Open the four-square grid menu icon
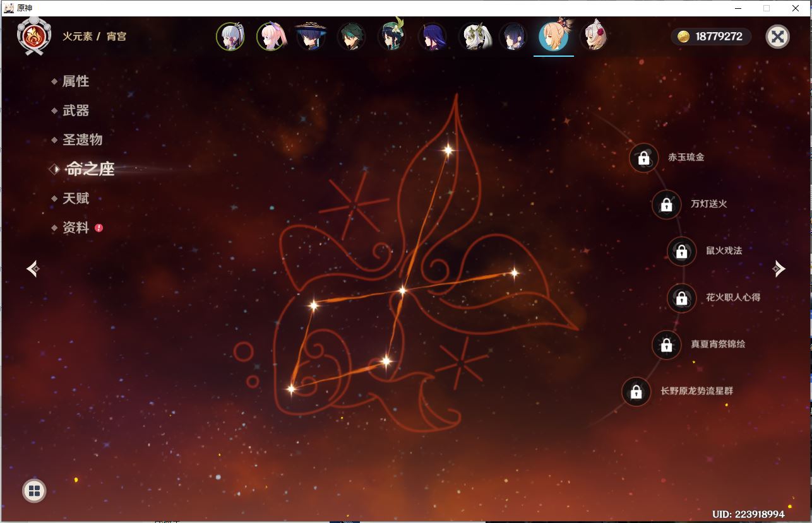This screenshot has width=812, height=523. [x=34, y=490]
